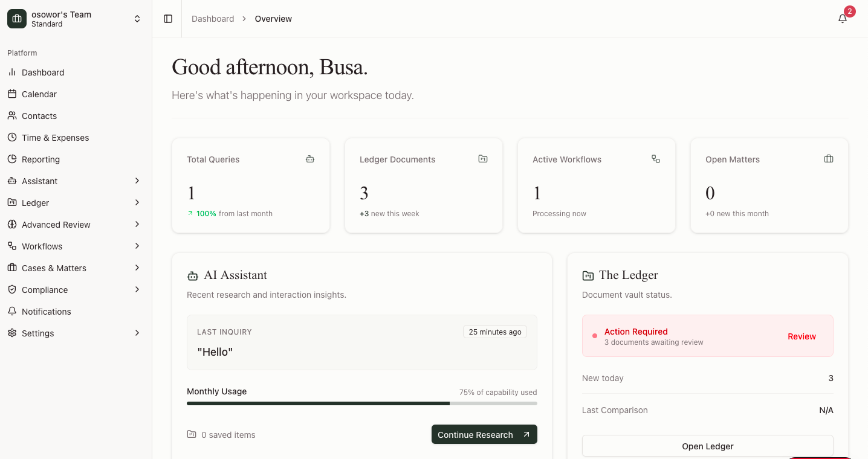
Task: Click the Monthly Usage progress bar
Action: tap(361, 403)
